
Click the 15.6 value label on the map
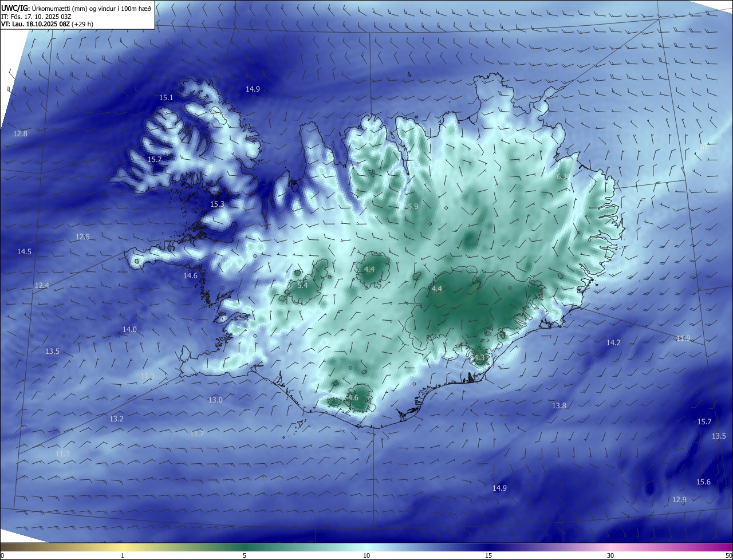tap(703, 482)
